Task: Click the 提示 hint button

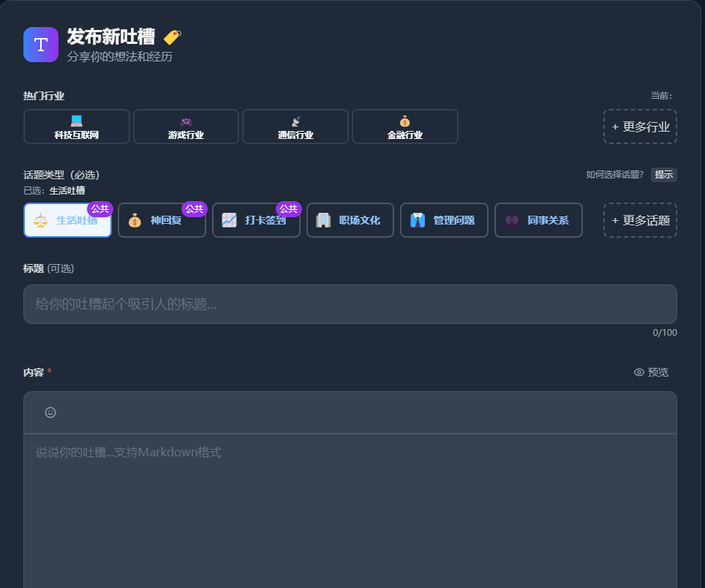Action: (663, 174)
